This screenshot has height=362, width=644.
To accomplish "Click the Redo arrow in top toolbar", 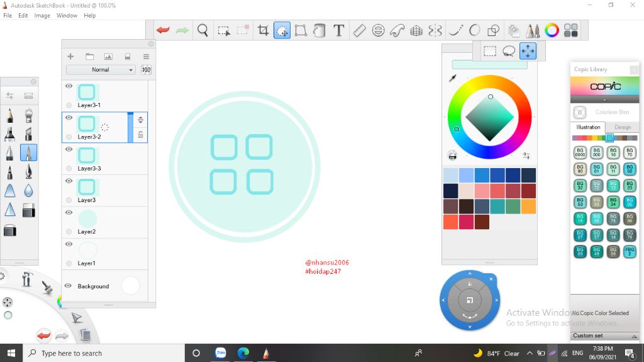I will (x=182, y=30).
